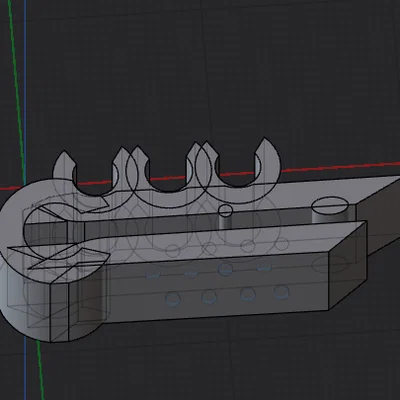Select the rightmost curved hook on top
Image resolution: width=400 pixels, height=400 pixels.
(x=238, y=170)
